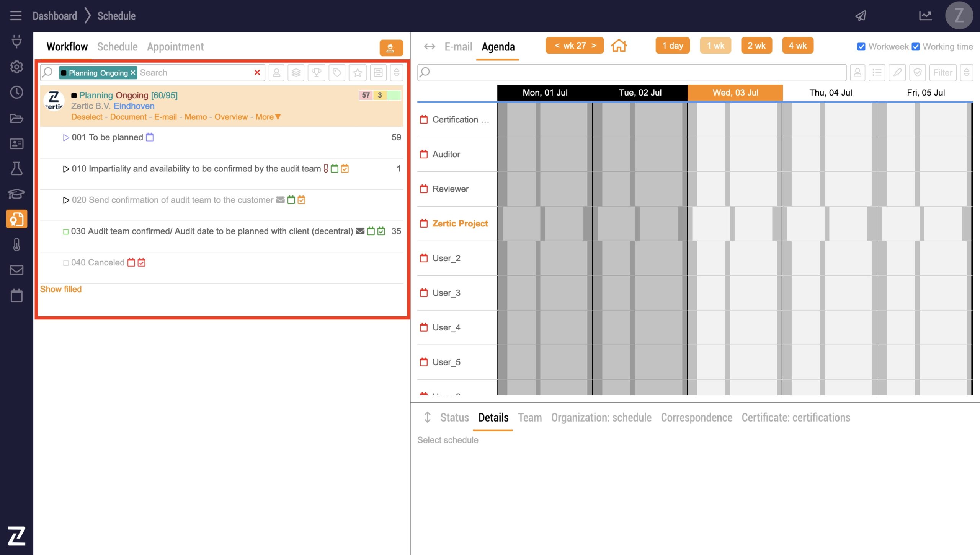Viewport: 980px width, 555px height.
Task: Toggle the Workweek checkbox
Action: click(861, 47)
